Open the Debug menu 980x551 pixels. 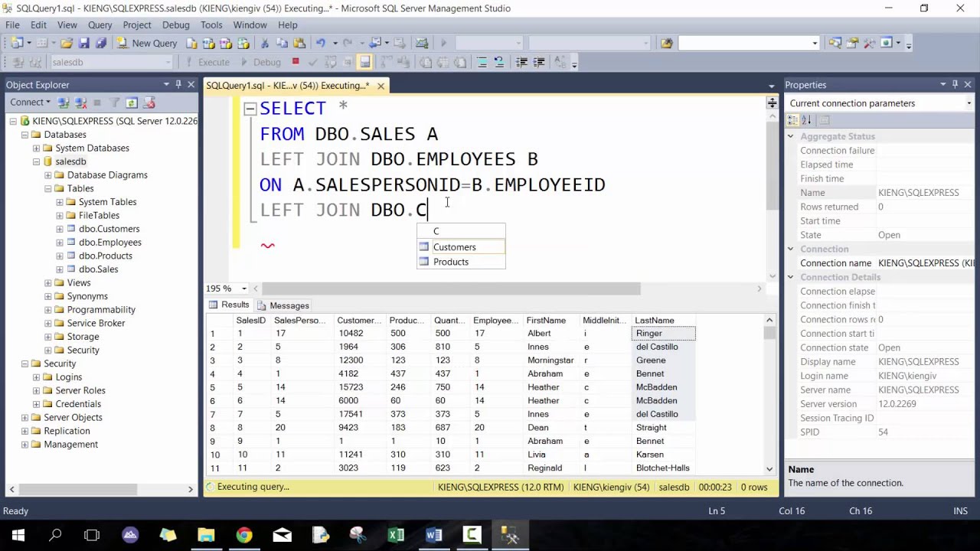(x=175, y=25)
